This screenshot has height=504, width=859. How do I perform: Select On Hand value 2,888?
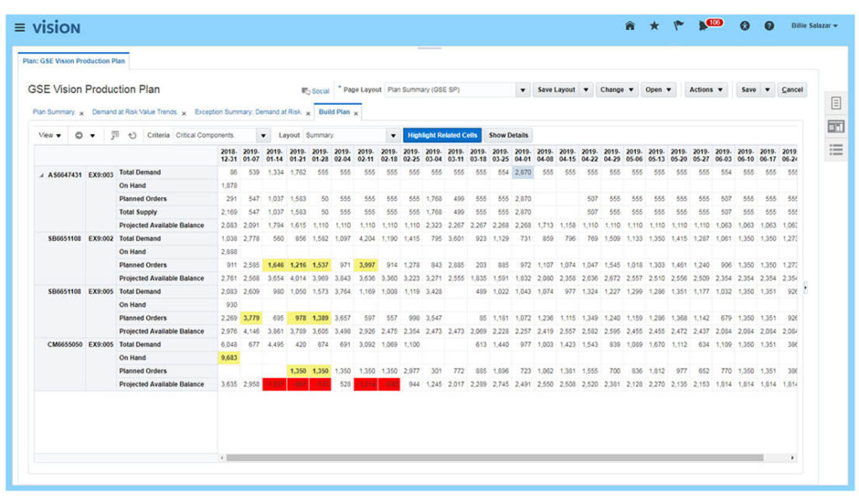[x=229, y=252]
